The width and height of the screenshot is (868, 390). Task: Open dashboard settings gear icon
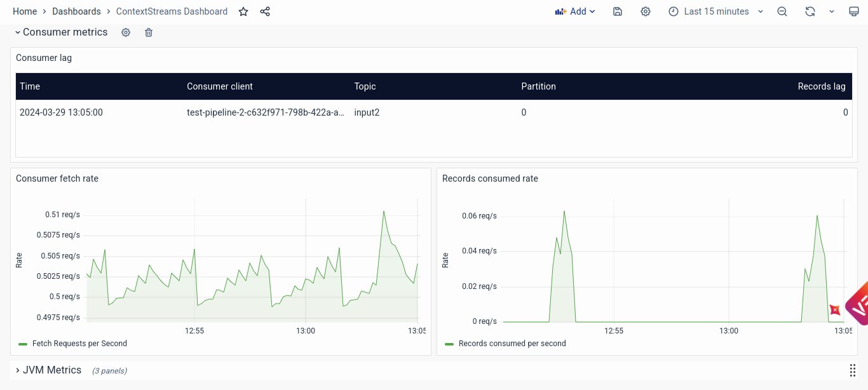(x=646, y=11)
